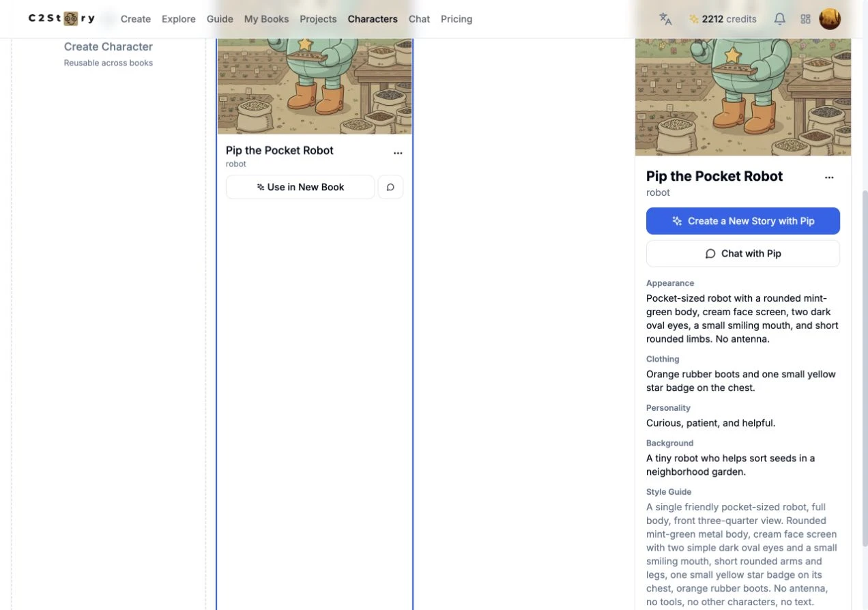This screenshot has height=610, width=868.
Task: Click the Personality section label
Action: tap(668, 408)
